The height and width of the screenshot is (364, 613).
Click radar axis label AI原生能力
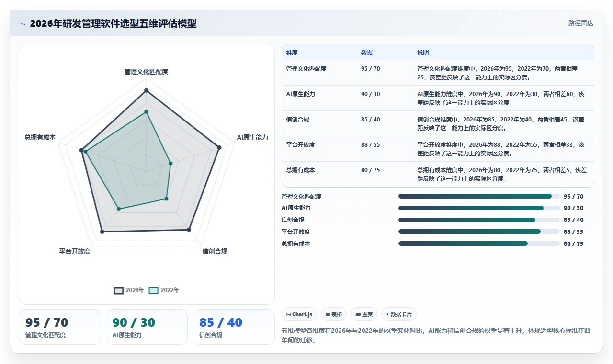(x=252, y=137)
